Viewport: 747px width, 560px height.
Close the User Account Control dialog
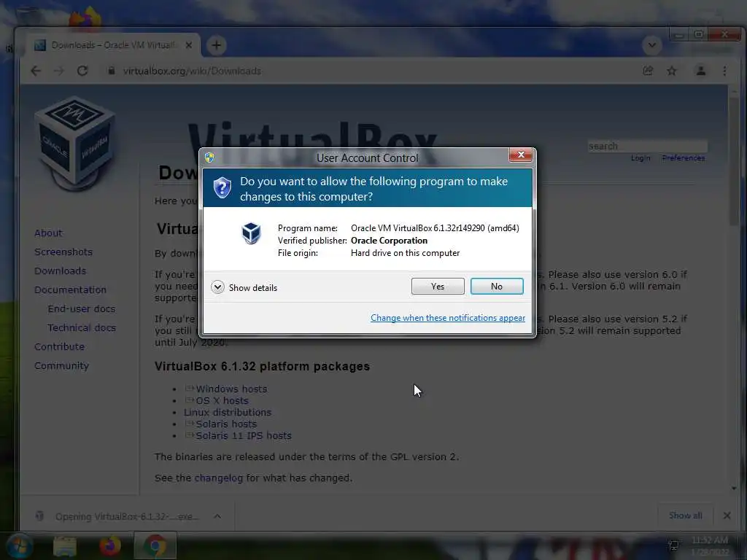tap(520, 155)
